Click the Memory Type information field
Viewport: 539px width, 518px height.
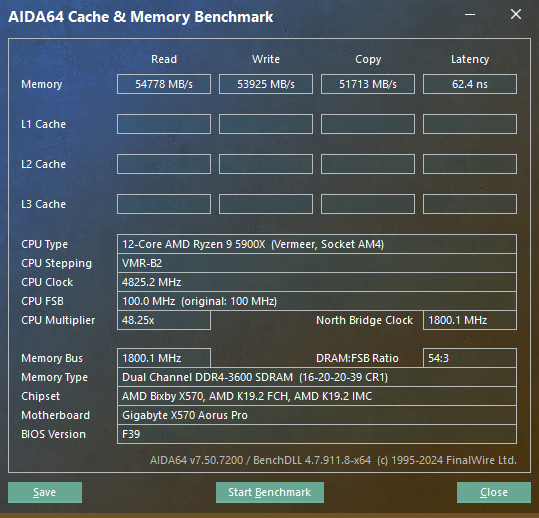317,377
